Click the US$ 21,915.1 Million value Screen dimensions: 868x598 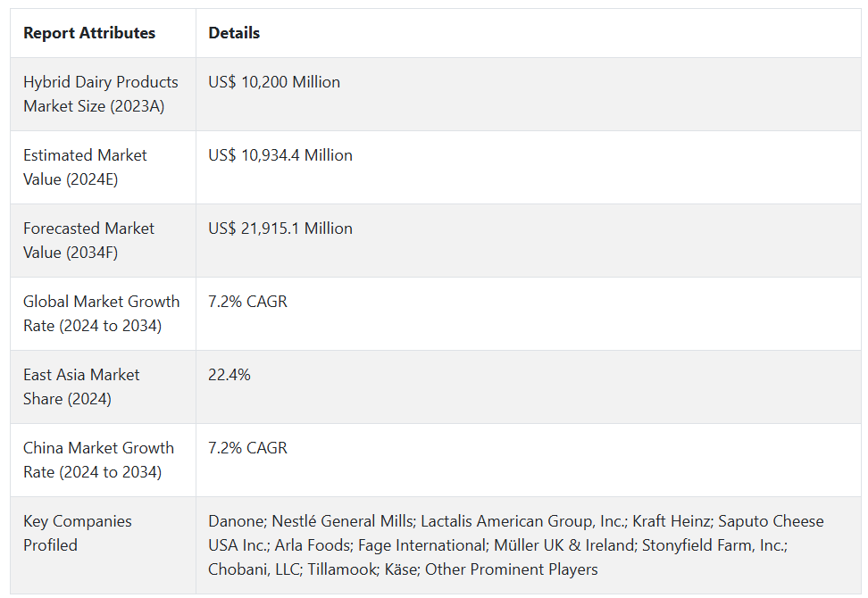pos(280,228)
